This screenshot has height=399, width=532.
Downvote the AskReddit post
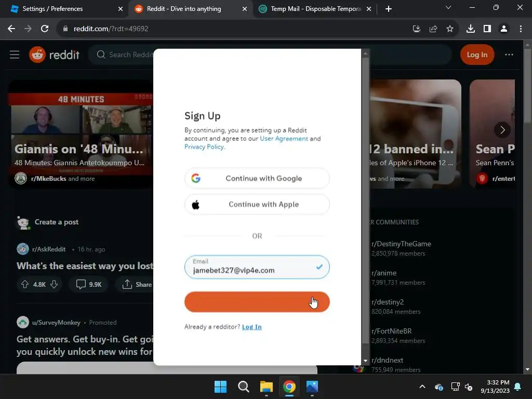click(x=54, y=284)
